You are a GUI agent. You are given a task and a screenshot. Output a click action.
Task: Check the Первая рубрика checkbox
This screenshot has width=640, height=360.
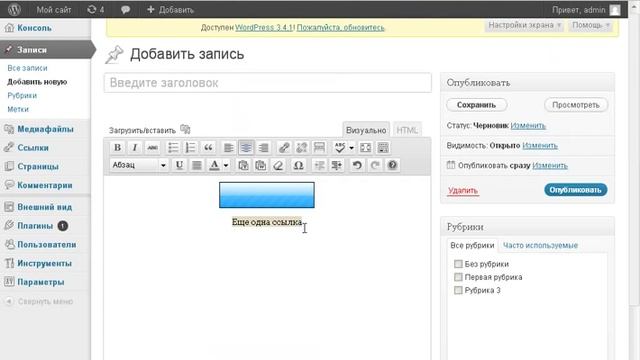tap(458, 277)
